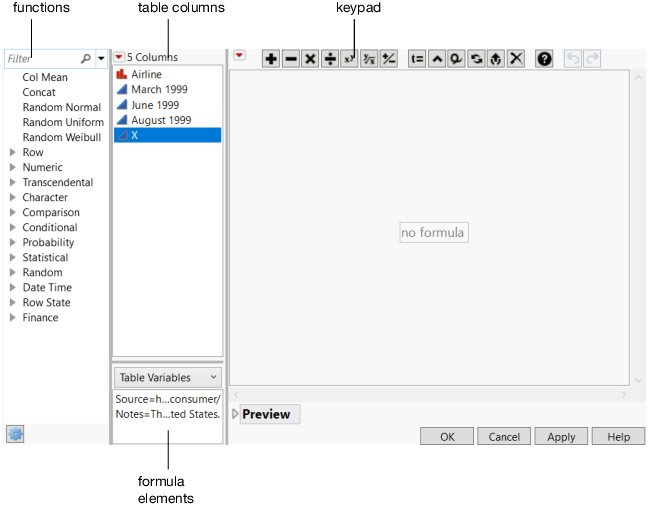Expand the Comparison function group
This screenshot has width=648, height=513.
click(13, 212)
